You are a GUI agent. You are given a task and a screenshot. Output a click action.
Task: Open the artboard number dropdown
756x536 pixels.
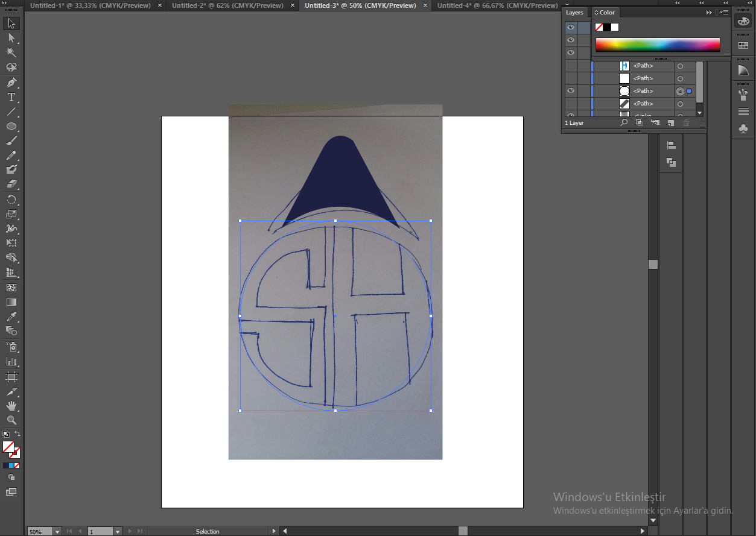[x=118, y=531]
